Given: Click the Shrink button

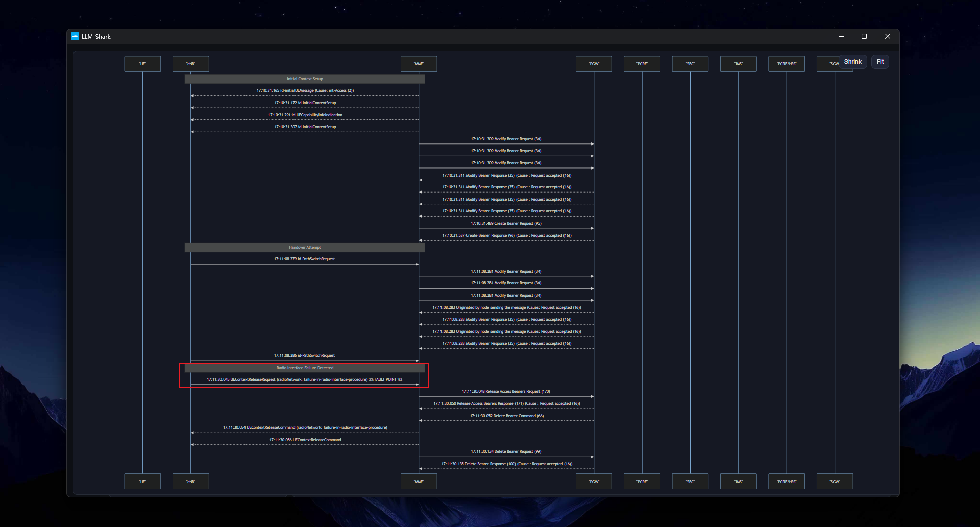Looking at the screenshot, I should click(x=852, y=62).
